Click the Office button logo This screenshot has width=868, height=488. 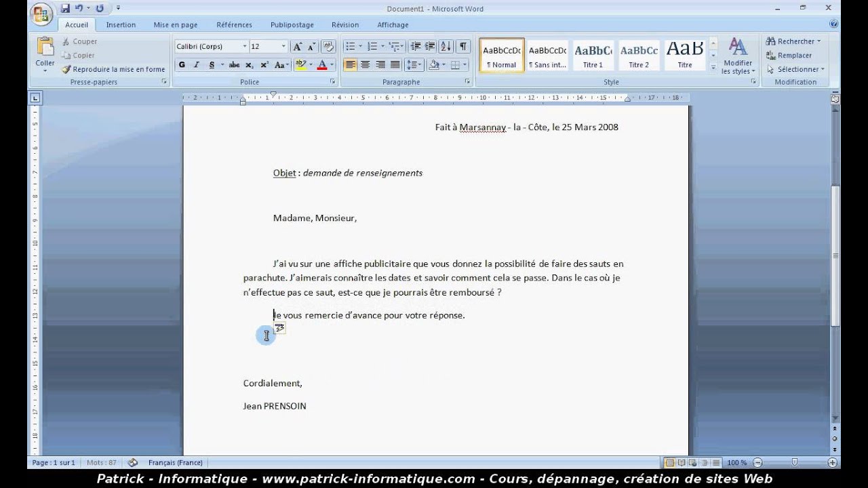(x=41, y=14)
